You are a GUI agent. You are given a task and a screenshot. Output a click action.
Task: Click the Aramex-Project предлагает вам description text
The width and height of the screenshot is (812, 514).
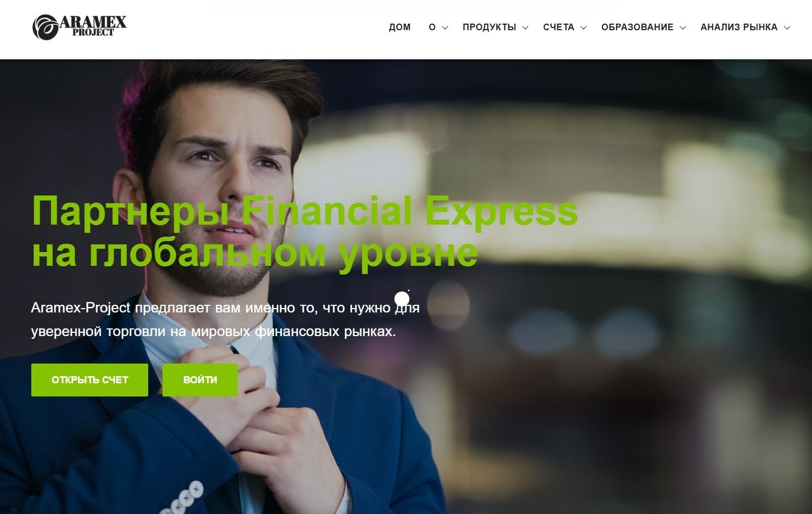225,319
